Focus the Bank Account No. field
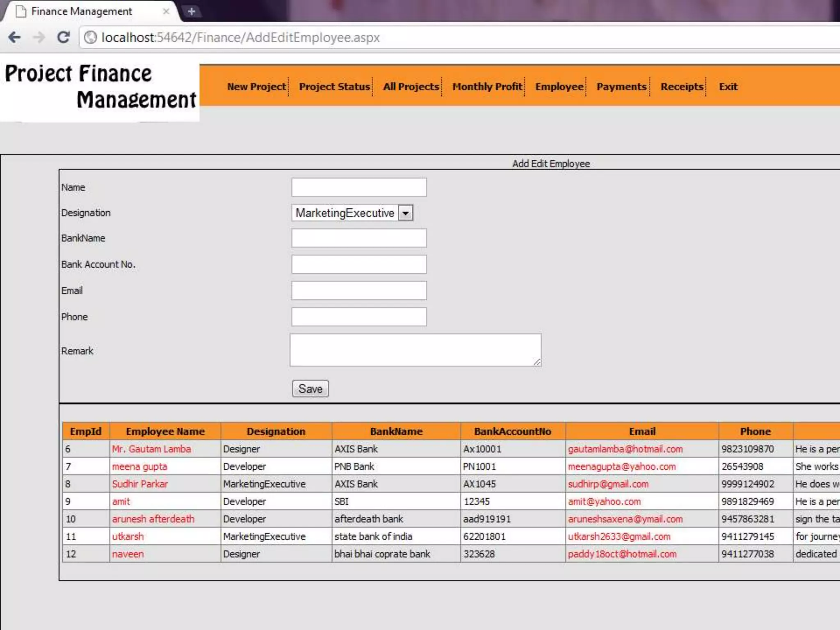Screen dimensions: 840x630 [x=359, y=265]
